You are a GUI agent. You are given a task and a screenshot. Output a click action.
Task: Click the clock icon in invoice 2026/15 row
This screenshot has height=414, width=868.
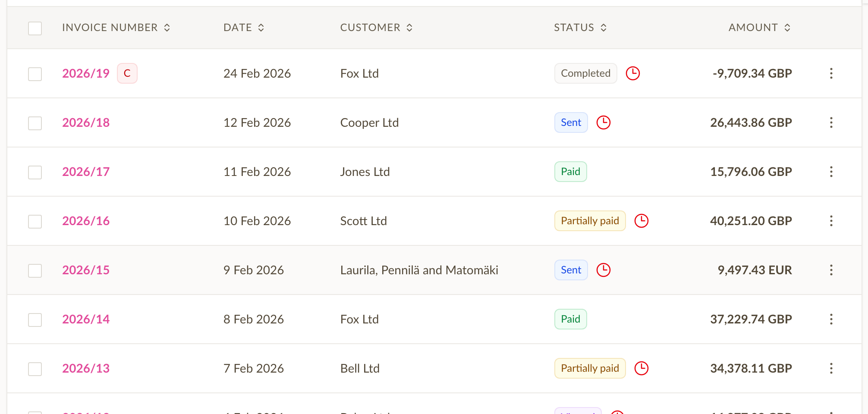604,270
